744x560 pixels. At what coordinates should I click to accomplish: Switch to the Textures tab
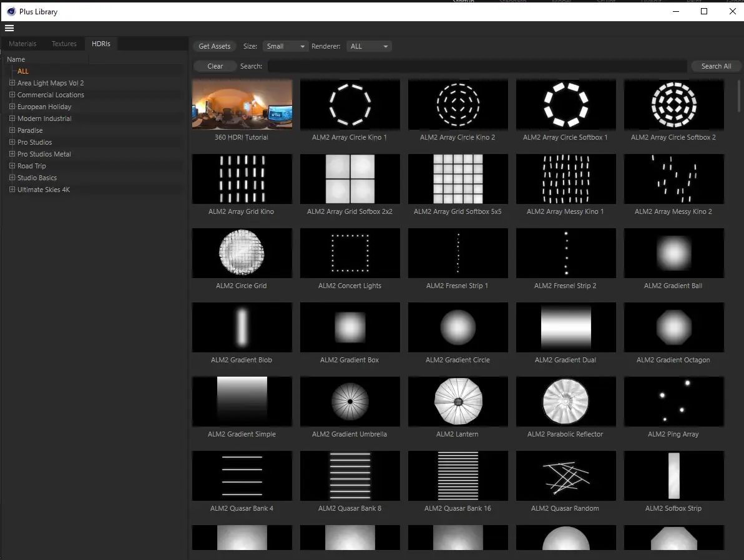coord(64,44)
